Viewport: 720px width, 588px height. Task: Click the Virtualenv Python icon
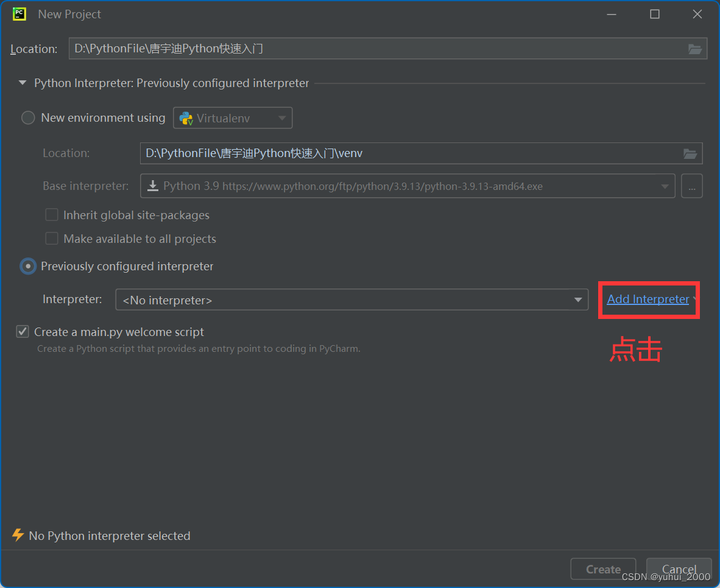pos(186,119)
